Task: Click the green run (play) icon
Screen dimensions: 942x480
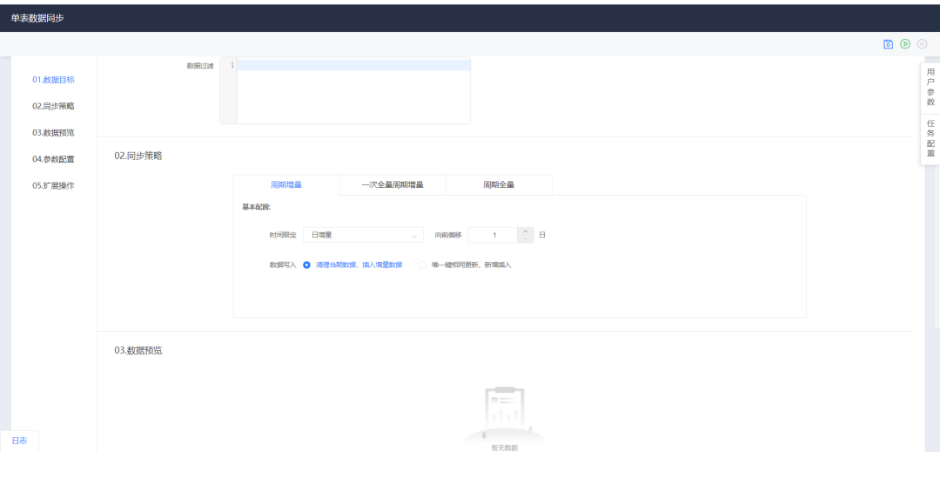Action: pos(905,44)
